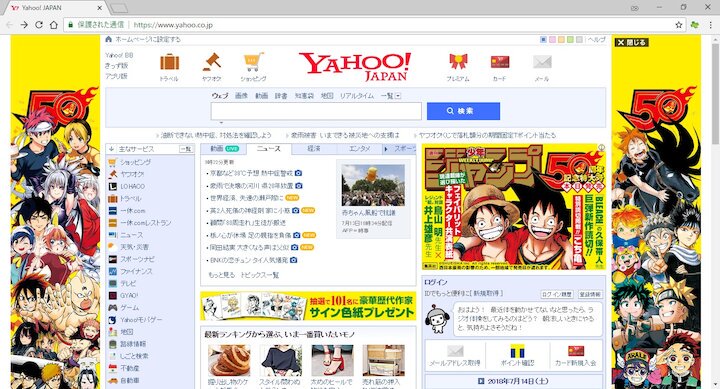720x389 pixels.
Task: Select the ニュース tab
Action: 269,149
